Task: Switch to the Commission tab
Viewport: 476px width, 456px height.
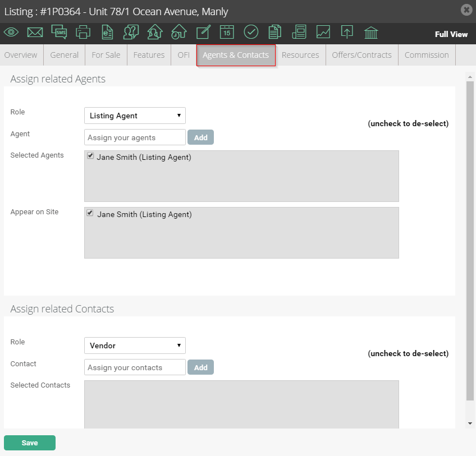Action: click(427, 55)
